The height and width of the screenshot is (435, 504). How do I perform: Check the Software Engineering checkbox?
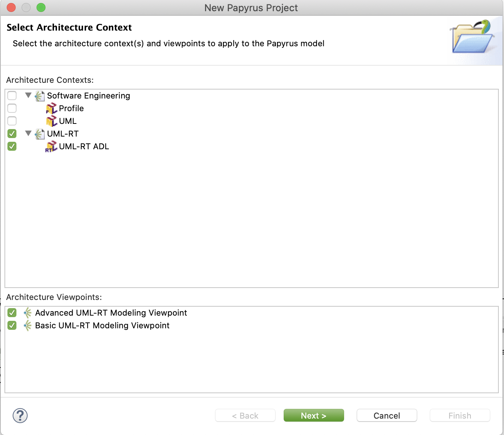12,96
